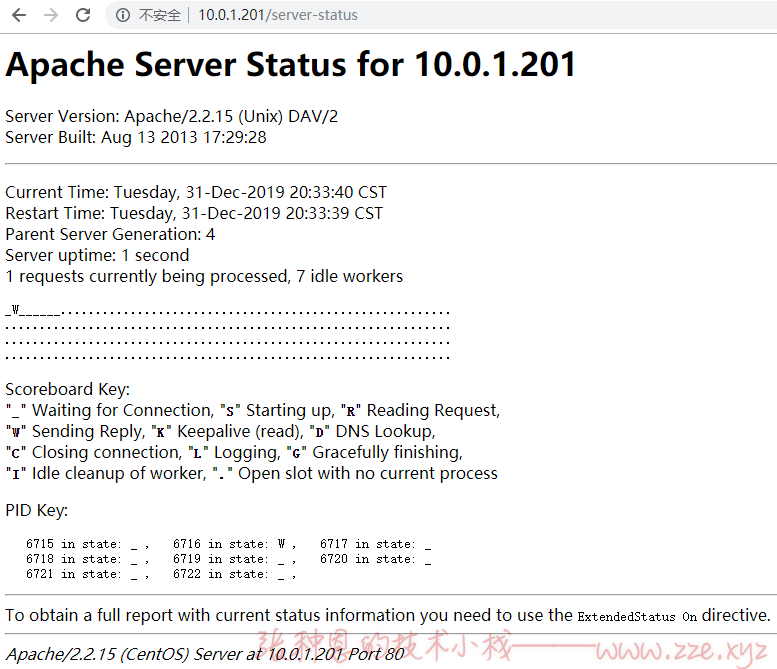Click the Starting up key entry

(x=278, y=411)
